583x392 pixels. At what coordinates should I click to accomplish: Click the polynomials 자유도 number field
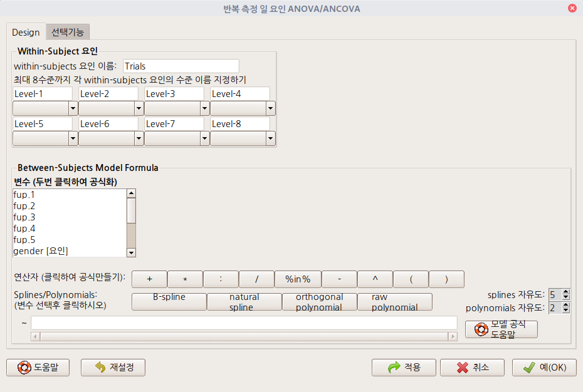tap(555, 308)
